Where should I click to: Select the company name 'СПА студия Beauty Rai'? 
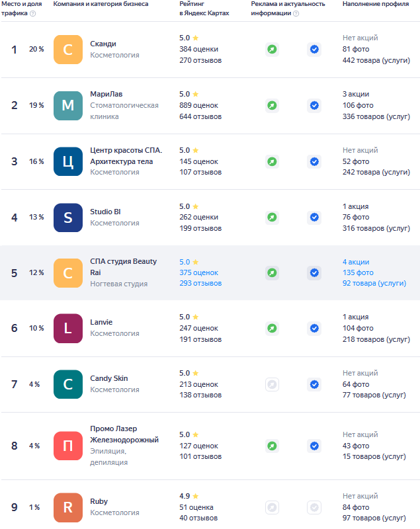(124, 267)
